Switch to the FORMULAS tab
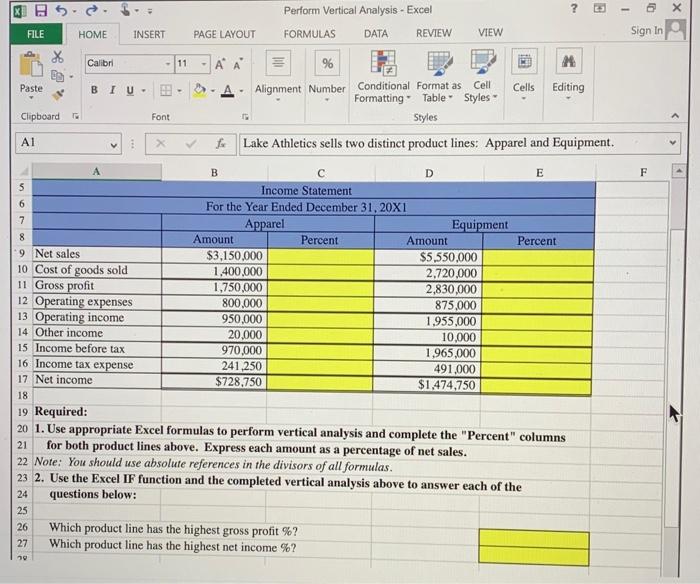Viewport: 700px width, 584px height. coord(309,34)
